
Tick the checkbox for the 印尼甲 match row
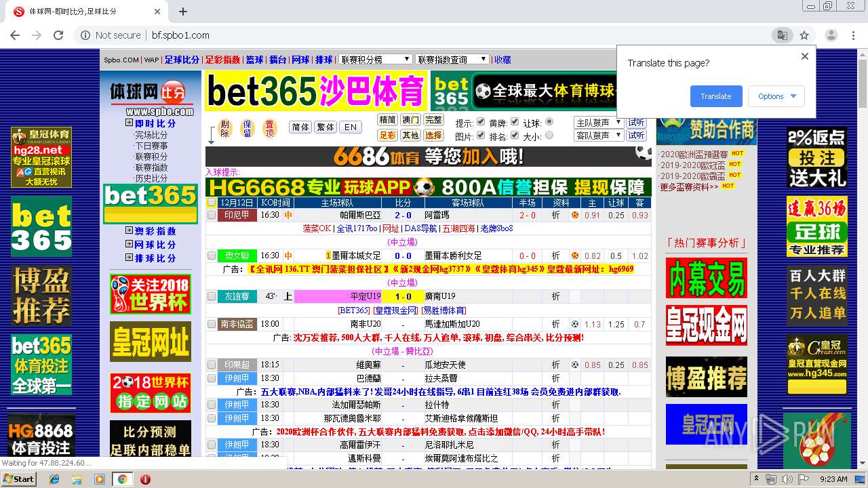click(212, 216)
